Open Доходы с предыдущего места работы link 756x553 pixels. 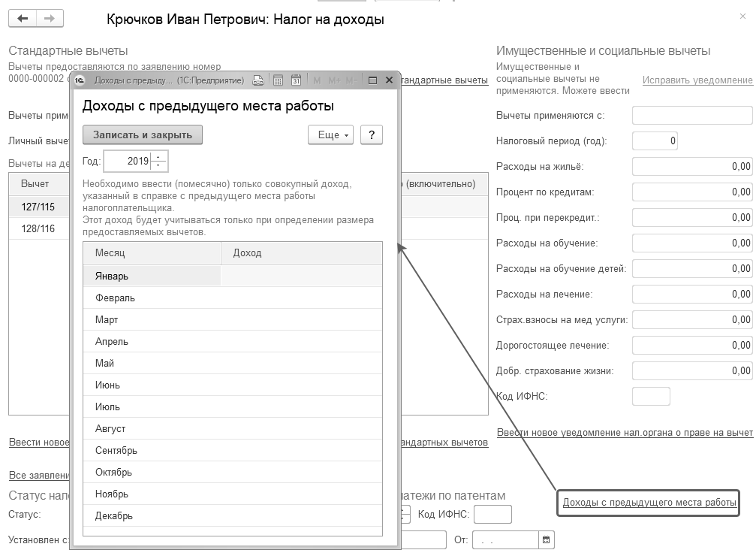(x=649, y=503)
